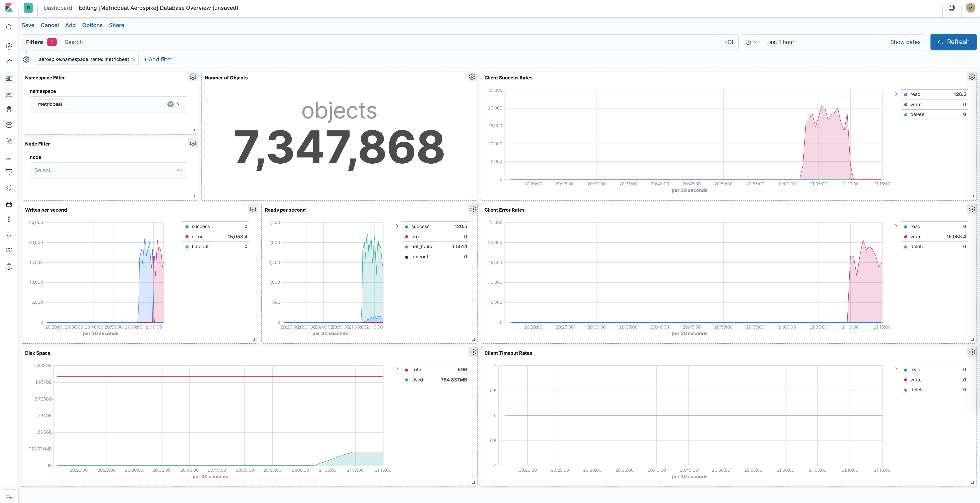Viewport: 980px width, 503px height.
Task: Toggle the Filters settings gear near filter pill
Action: pyautogui.click(x=26, y=59)
